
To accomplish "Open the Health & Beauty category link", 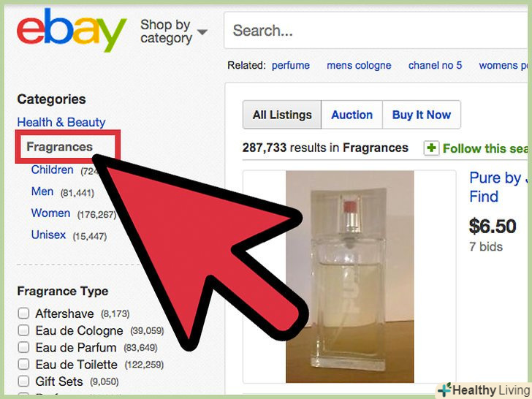I will (x=61, y=122).
